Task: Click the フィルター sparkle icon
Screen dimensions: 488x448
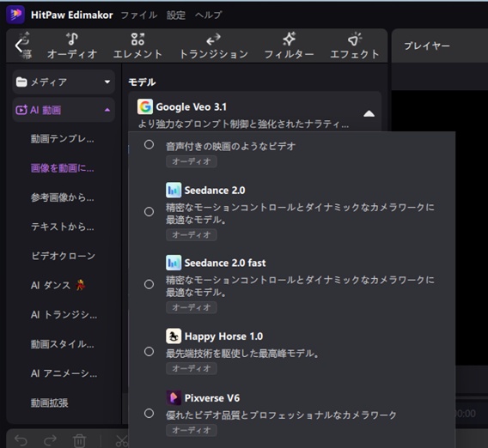Action: pyautogui.click(x=290, y=39)
